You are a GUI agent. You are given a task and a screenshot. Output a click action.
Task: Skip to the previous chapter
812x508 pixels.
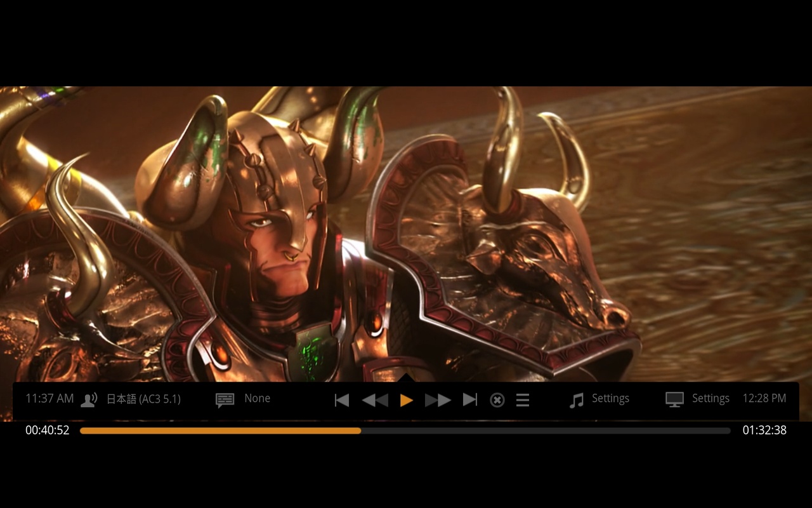(342, 399)
